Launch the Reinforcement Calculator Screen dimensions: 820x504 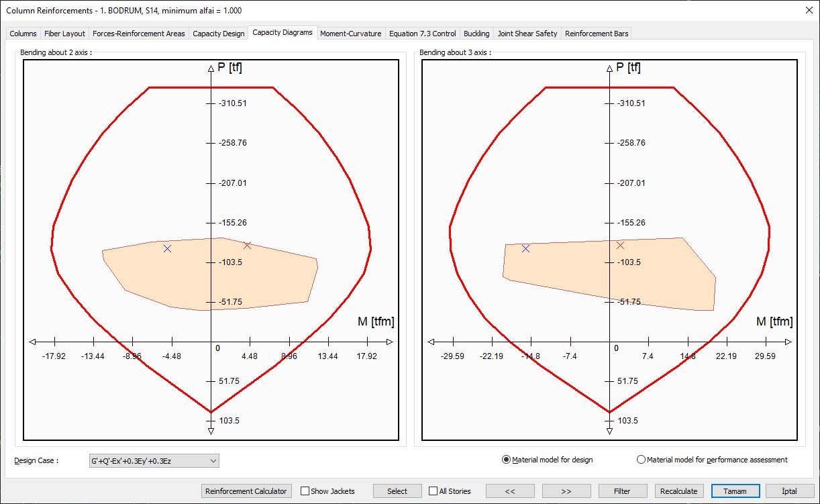click(246, 491)
